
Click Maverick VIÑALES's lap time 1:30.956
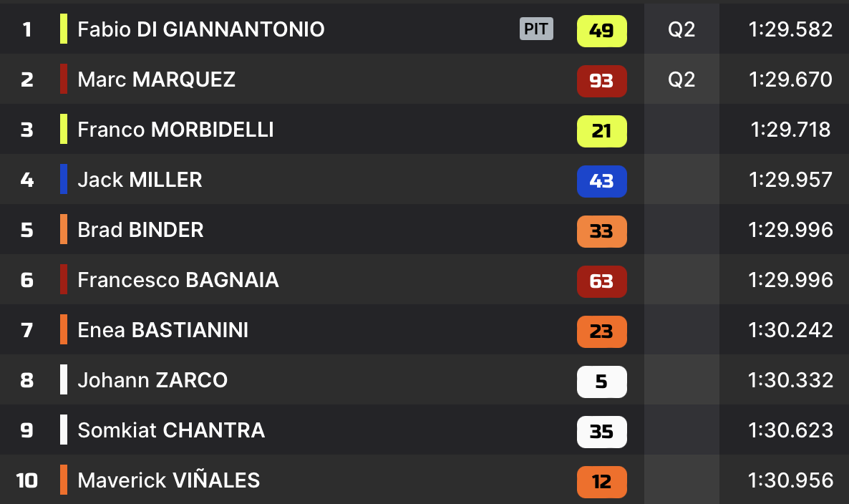coord(790,480)
